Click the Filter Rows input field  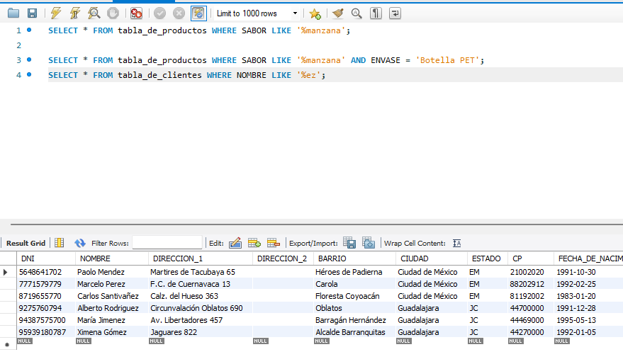tap(167, 243)
